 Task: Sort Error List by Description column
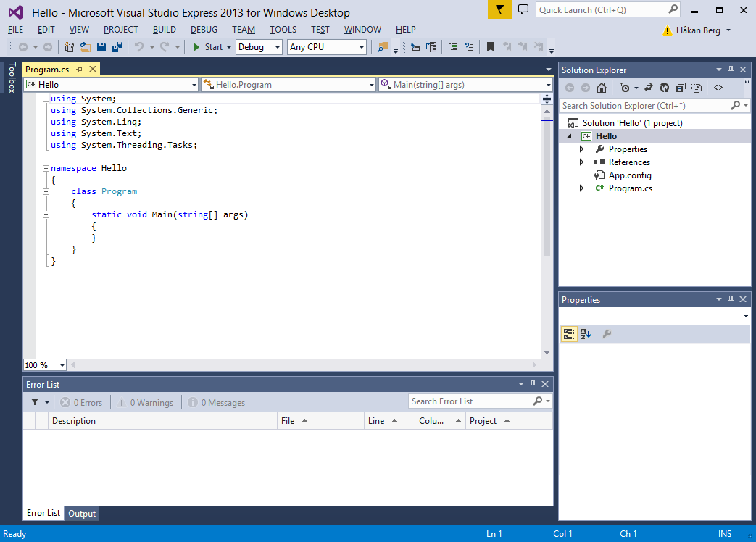[x=162, y=421]
